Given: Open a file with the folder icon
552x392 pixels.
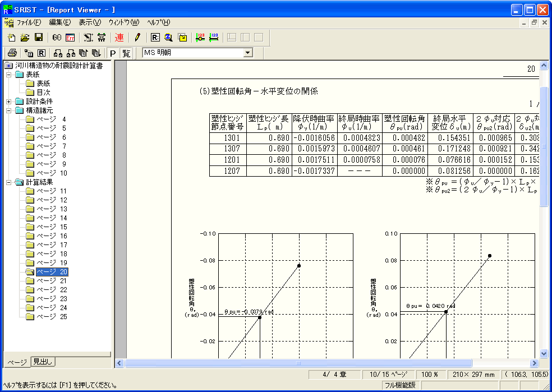Looking at the screenshot, I should [x=25, y=38].
